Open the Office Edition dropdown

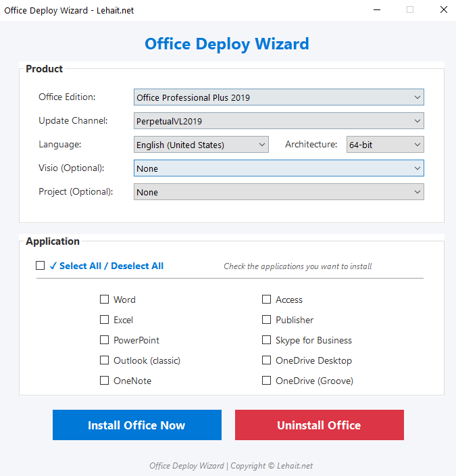tap(278, 97)
